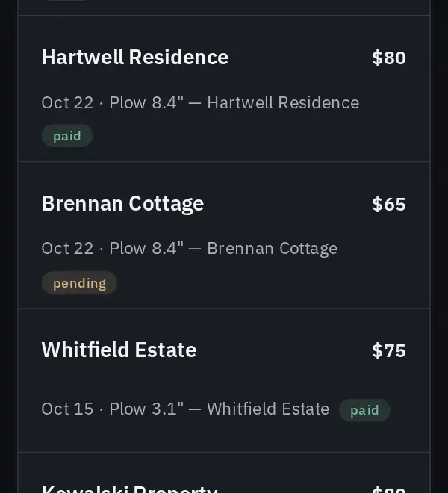This screenshot has height=493, width=448.
Task: Open the Kowalski Property entry
Action: pyautogui.click(x=224, y=473)
